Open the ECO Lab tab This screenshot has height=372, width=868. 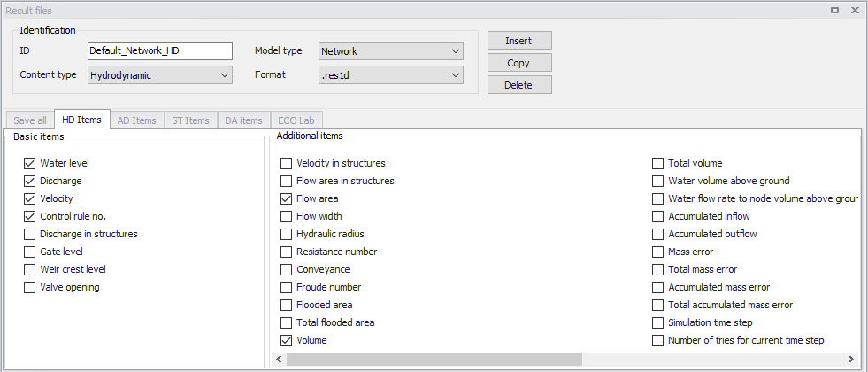(x=296, y=120)
